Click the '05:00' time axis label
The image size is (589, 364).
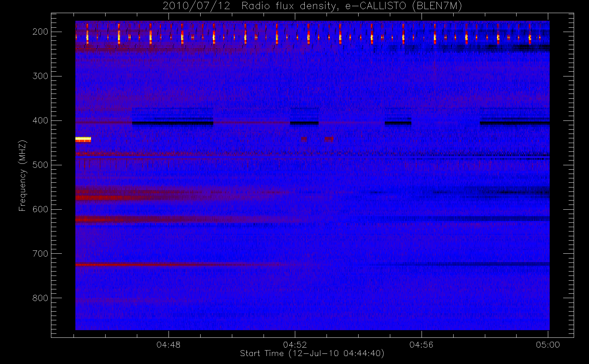(548, 345)
